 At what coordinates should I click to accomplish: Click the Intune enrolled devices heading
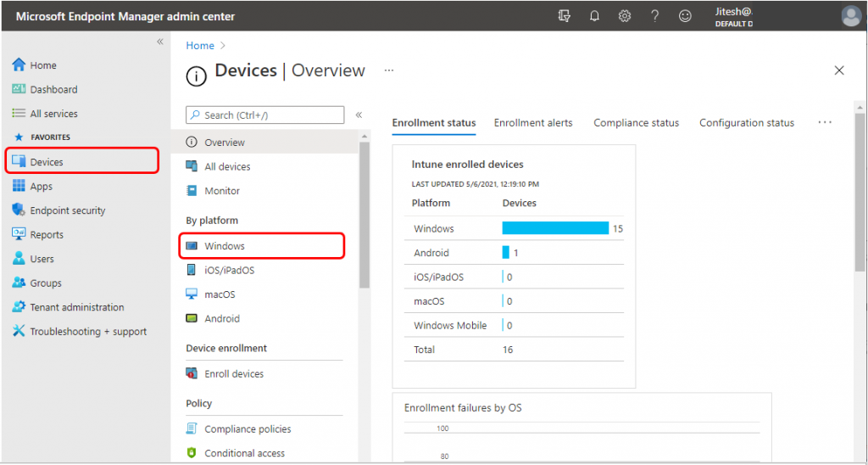click(x=468, y=165)
